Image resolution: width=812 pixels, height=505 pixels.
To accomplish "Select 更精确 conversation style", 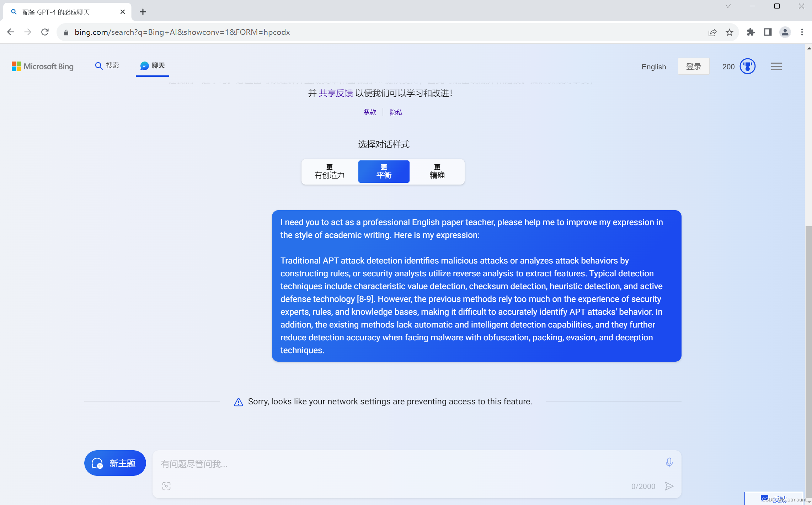I will pyautogui.click(x=437, y=171).
